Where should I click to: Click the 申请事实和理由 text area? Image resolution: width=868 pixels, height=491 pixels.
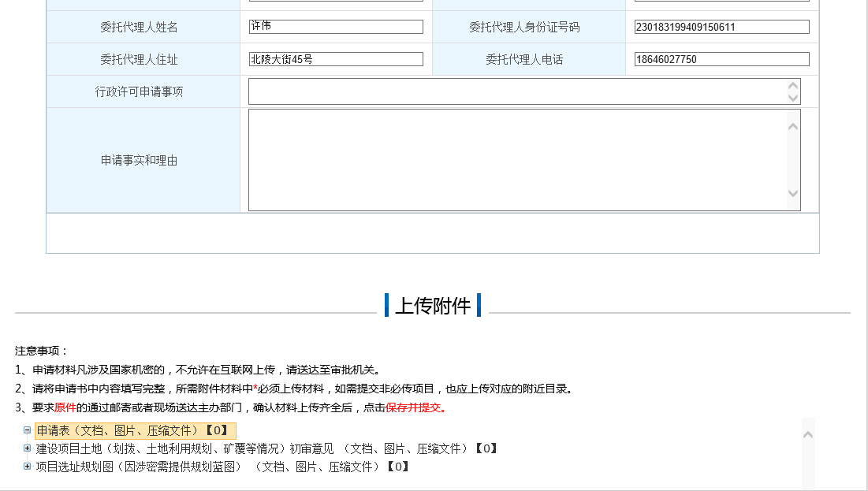click(x=516, y=160)
